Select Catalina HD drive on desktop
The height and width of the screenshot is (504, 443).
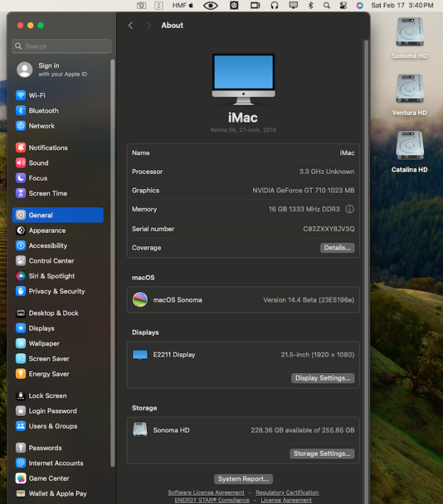pyautogui.click(x=409, y=152)
